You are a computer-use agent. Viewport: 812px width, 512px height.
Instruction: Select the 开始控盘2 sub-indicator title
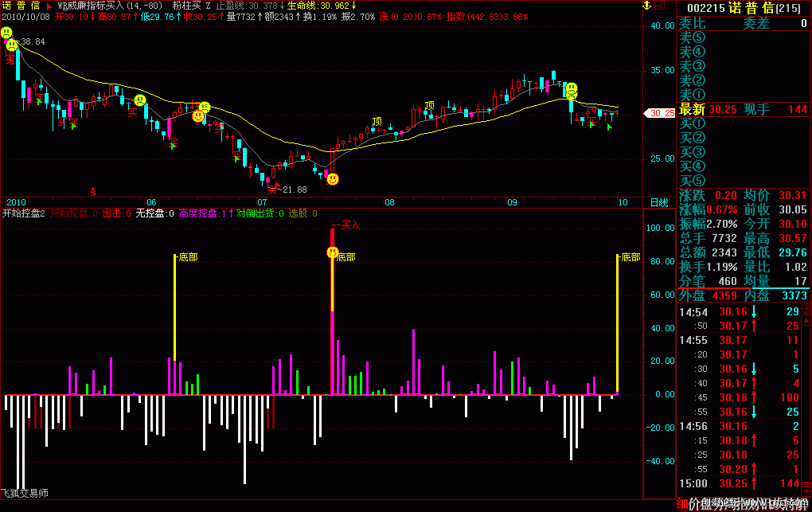click(23, 213)
